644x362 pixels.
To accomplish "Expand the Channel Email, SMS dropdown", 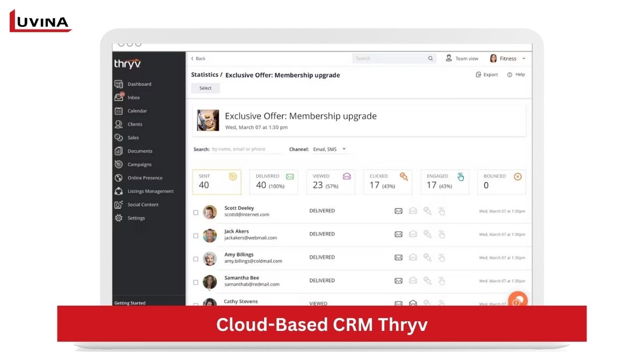I will (344, 149).
